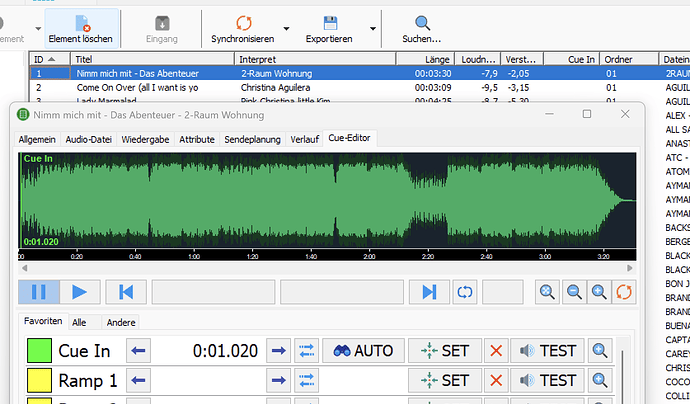Maximize the Nimm mich mit dialog window
690x404 pixels.
[x=587, y=114]
